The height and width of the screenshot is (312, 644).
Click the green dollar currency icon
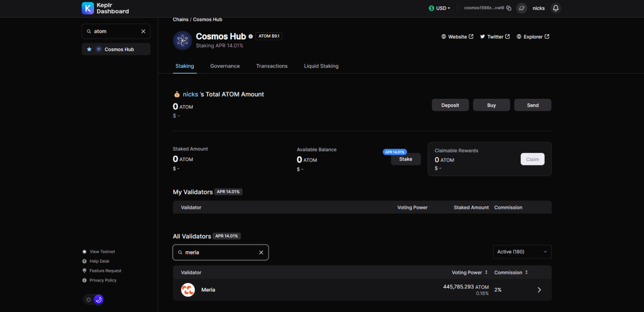pyautogui.click(x=431, y=8)
